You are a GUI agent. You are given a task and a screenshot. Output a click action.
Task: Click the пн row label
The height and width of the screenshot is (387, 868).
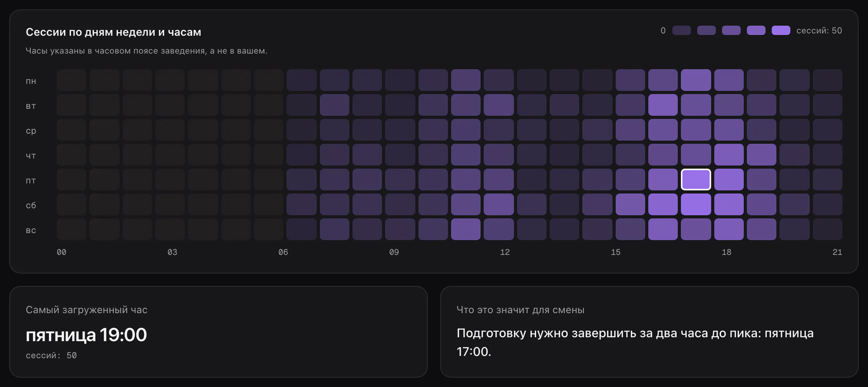pos(31,81)
